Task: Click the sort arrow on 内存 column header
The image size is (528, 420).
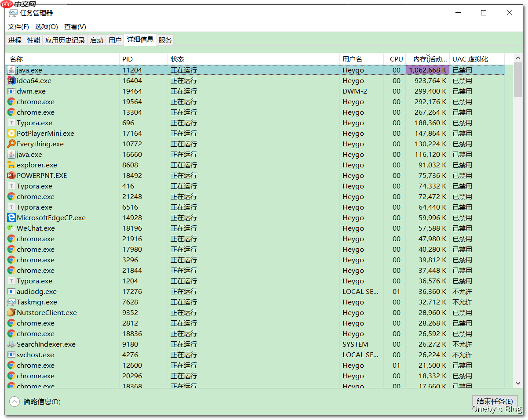Action: [428, 55]
